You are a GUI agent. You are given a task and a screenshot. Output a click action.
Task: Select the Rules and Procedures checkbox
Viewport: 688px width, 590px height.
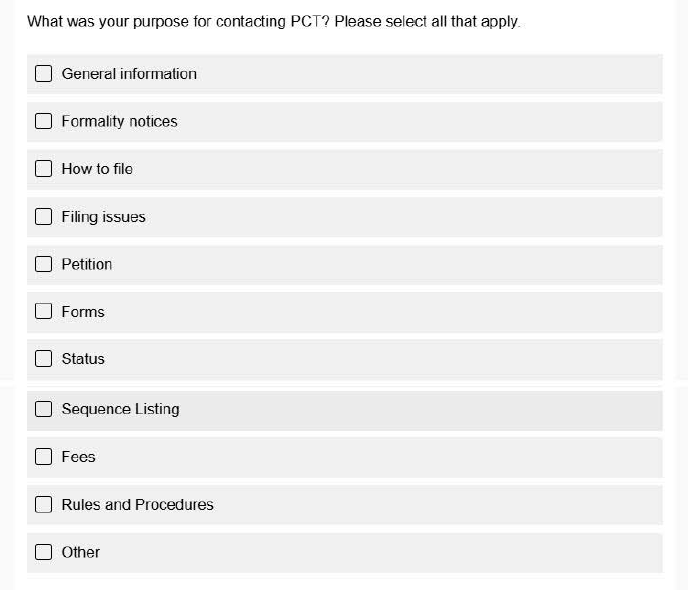click(x=44, y=505)
